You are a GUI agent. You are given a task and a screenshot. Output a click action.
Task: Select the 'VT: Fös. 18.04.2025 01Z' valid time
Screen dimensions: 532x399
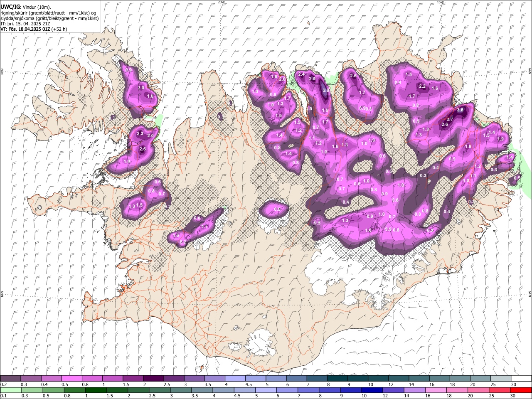point(26,29)
